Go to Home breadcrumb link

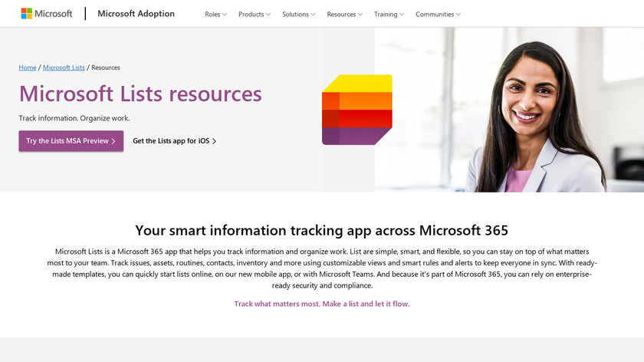coord(28,67)
